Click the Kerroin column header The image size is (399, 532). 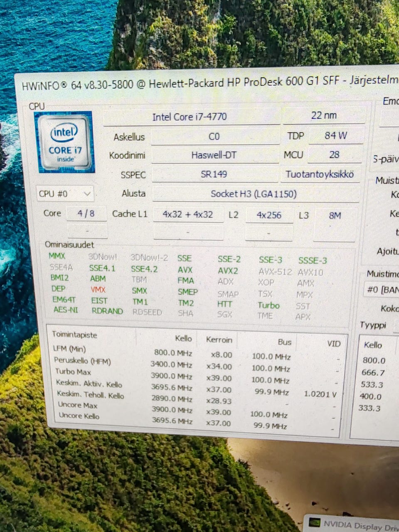pos(219,340)
